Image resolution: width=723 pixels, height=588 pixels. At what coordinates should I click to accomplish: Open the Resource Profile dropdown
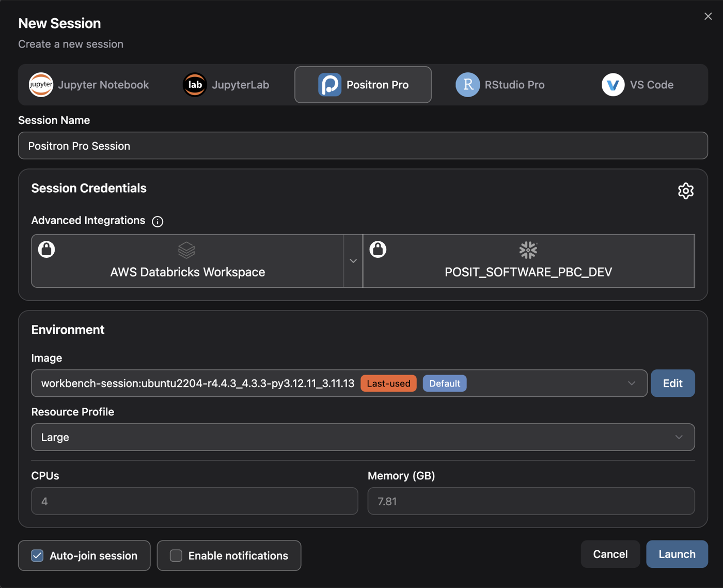363,437
